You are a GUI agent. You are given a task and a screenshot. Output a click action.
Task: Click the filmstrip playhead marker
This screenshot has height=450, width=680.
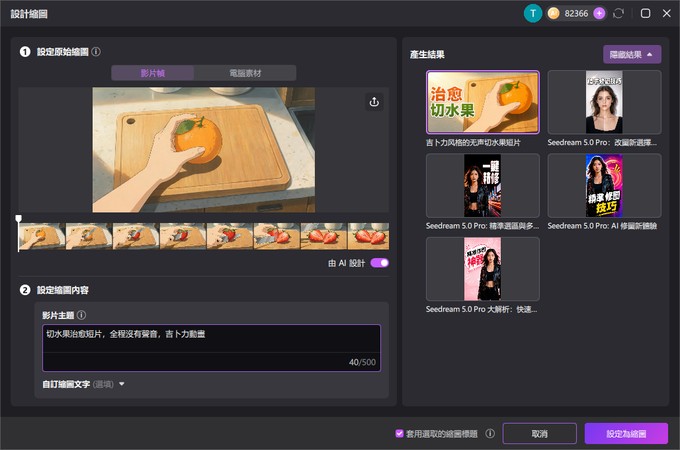[18, 218]
